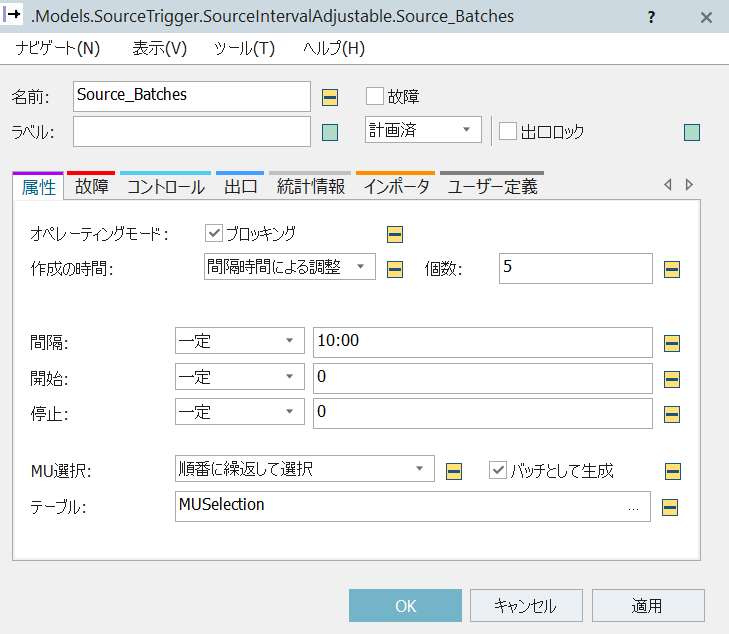Switch to the インポータ tab
Image resolution: width=729 pixels, height=634 pixels.
[396, 186]
